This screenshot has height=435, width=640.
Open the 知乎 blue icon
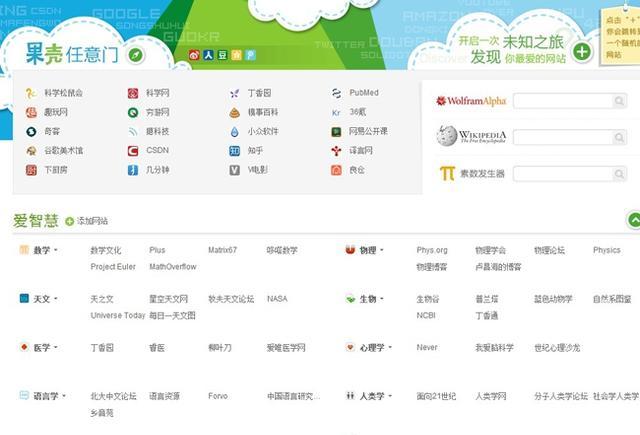click(x=234, y=151)
